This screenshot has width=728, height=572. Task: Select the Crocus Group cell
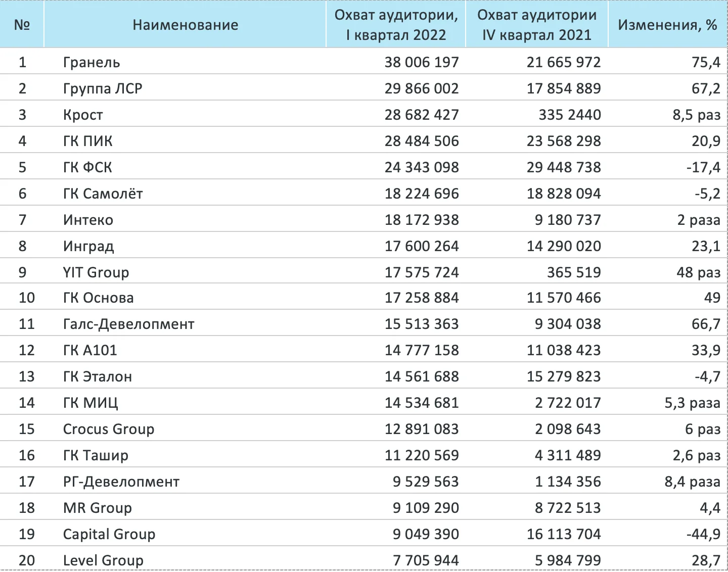108,429
